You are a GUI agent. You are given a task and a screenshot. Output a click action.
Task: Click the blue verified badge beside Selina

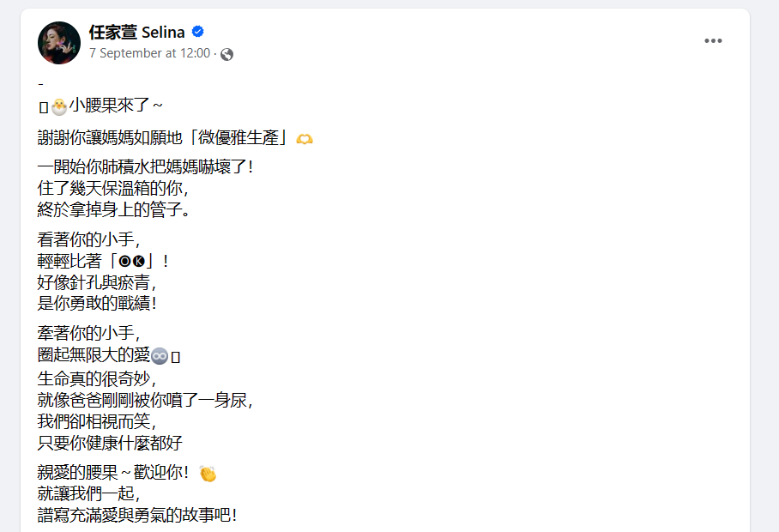click(x=198, y=33)
